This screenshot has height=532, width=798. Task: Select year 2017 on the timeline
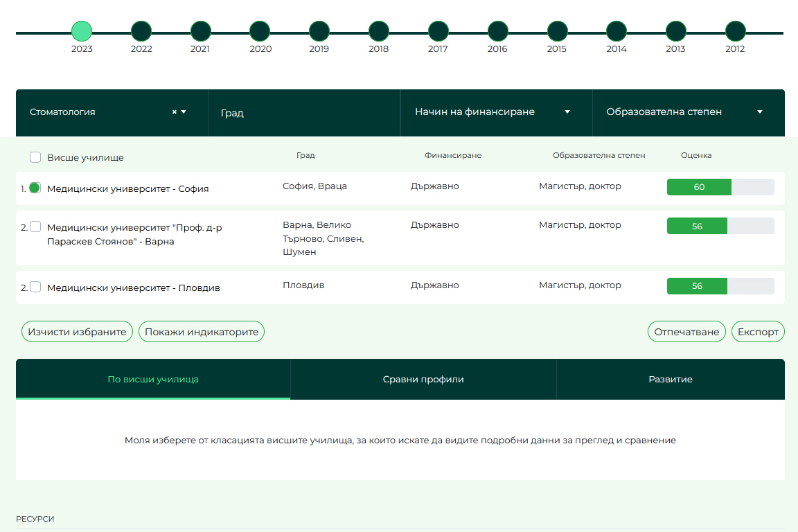tap(438, 32)
